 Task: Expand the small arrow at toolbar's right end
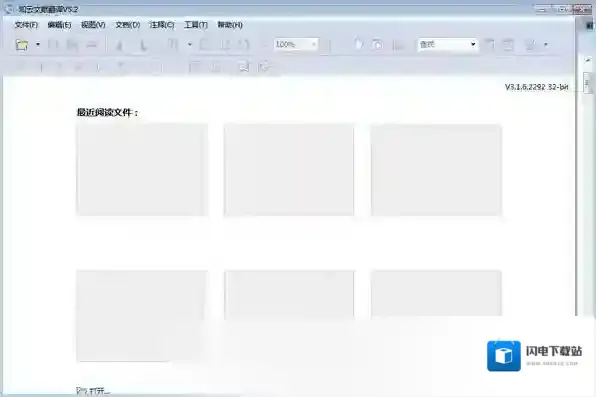click(x=546, y=44)
